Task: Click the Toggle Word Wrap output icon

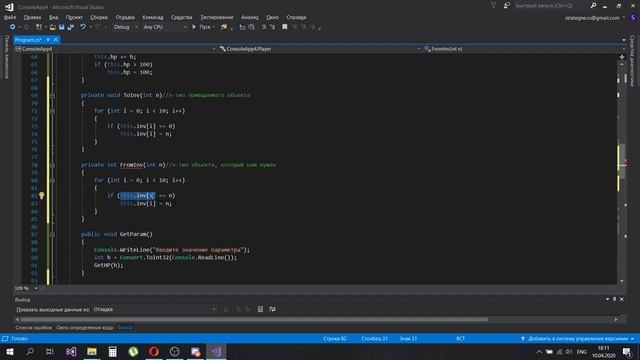Action: click(272, 309)
